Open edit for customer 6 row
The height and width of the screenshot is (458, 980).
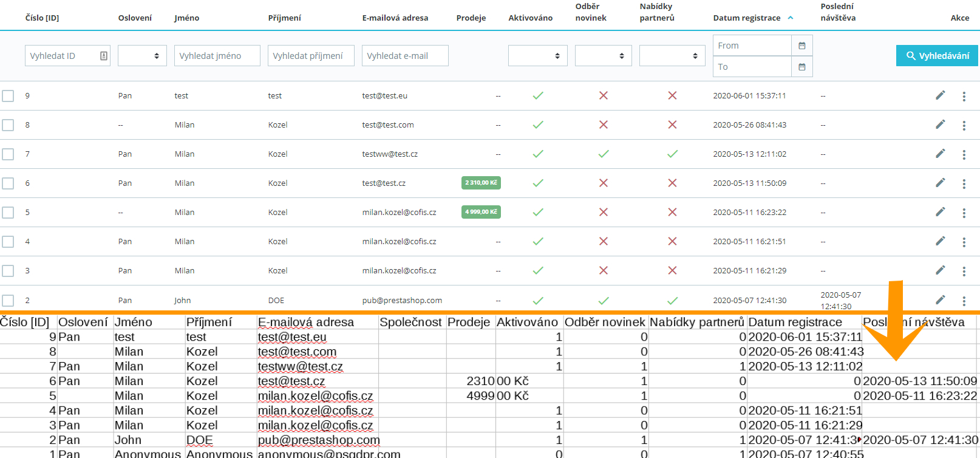[x=941, y=182]
